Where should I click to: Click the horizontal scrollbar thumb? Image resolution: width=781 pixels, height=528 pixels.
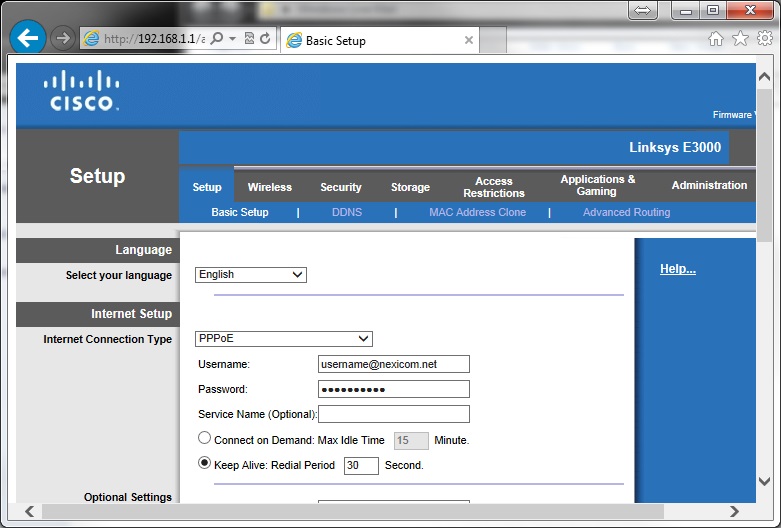[353, 512]
